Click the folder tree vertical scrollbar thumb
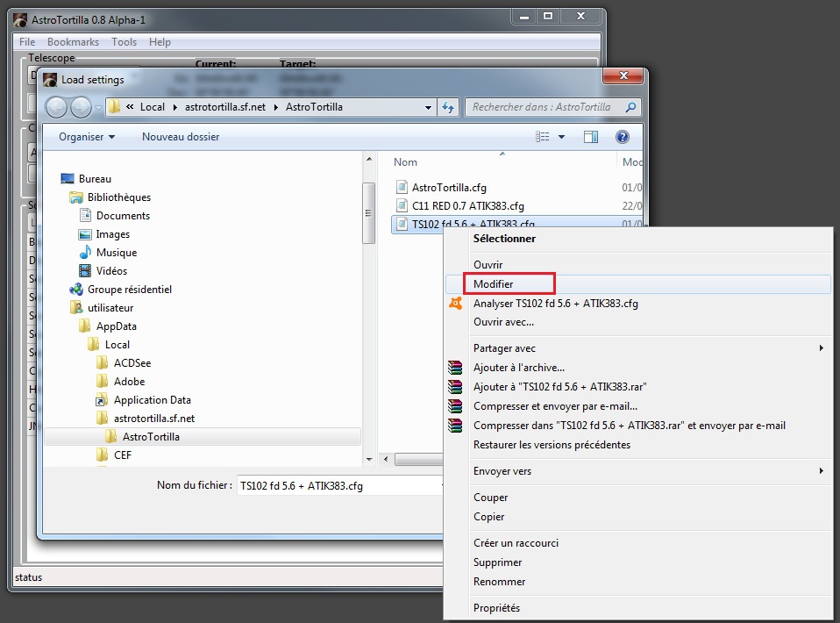Screen dimensions: 840x623 pos(368,213)
